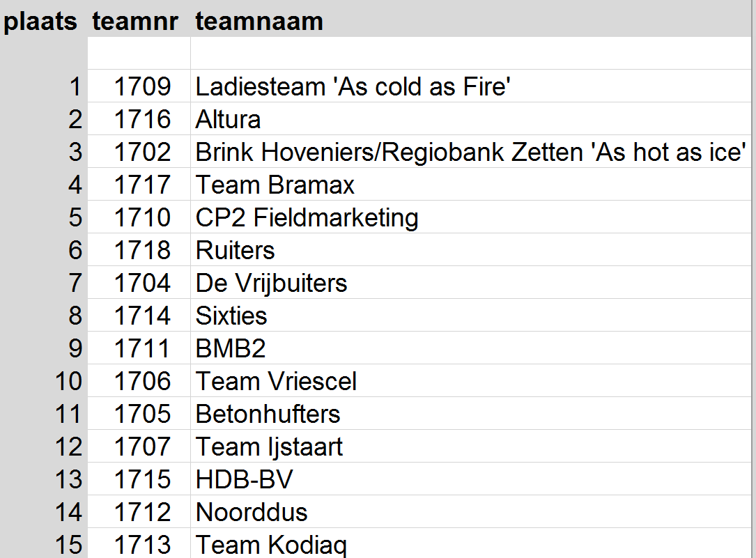Select team number cell 1712
Screen dimensions: 756x558
pos(142,512)
